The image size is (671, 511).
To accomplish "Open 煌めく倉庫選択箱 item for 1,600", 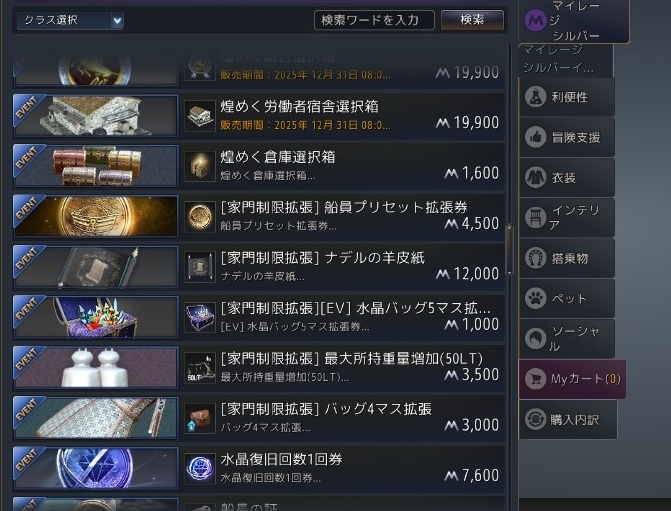I will coord(259,166).
